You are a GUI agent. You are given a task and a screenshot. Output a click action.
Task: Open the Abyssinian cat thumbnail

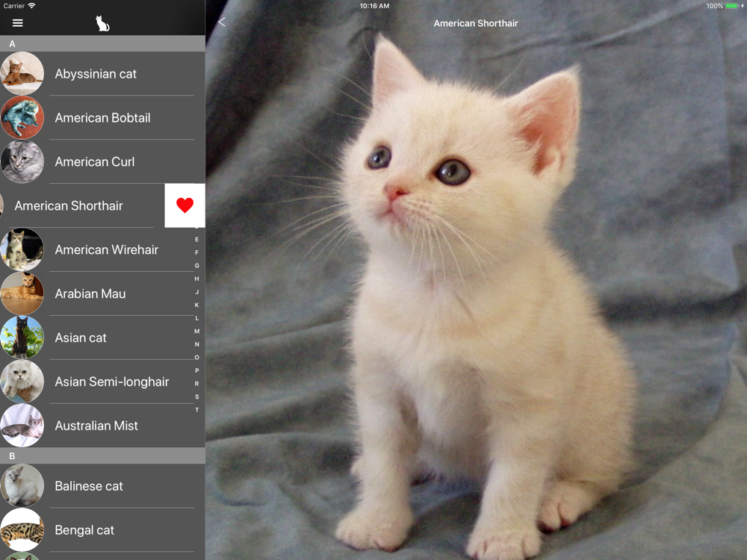(x=22, y=73)
